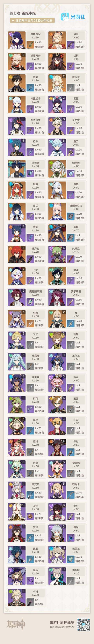Open 神里绫华's character card
The height and width of the screenshot is (644, 94).
[27, 104]
